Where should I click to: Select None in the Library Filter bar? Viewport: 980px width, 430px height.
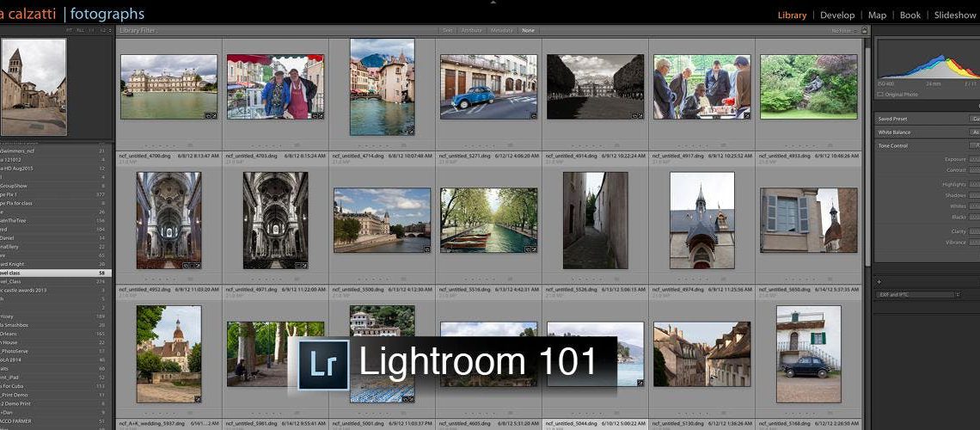click(x=528, y=30)
